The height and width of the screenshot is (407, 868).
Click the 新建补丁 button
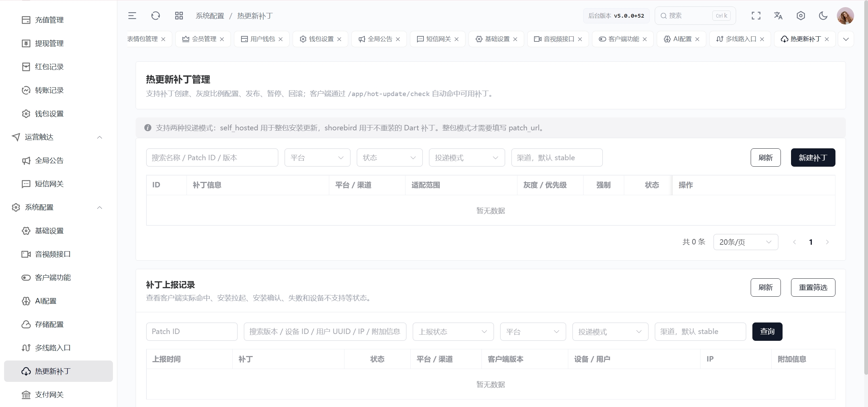click(813, 158)
